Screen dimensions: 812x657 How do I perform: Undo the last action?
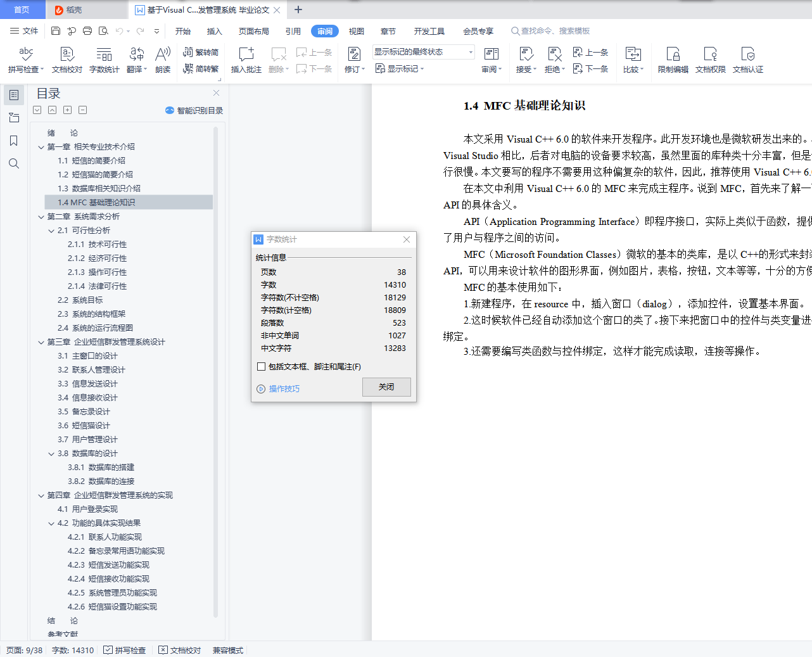pyautogui.click(x=119, y=30)
